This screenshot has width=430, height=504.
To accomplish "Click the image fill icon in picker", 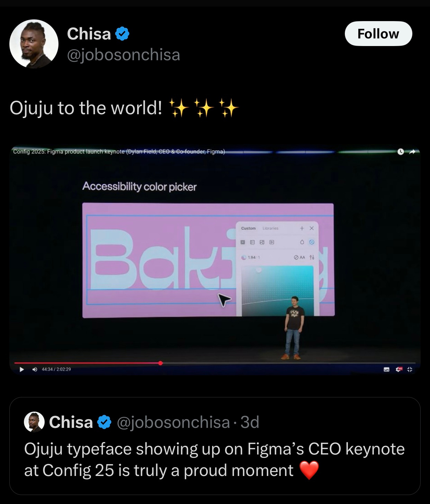I will (262, 242).
